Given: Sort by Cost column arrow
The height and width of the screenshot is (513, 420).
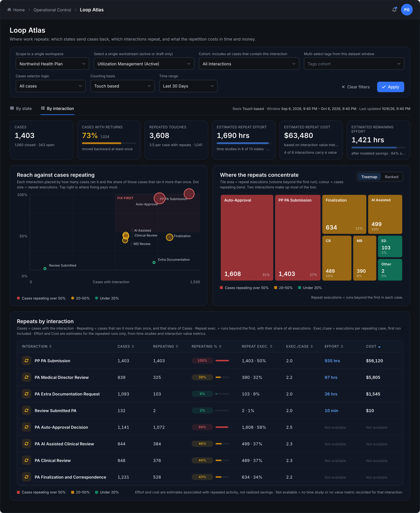Looking at the screenshot, I should 379,347.
